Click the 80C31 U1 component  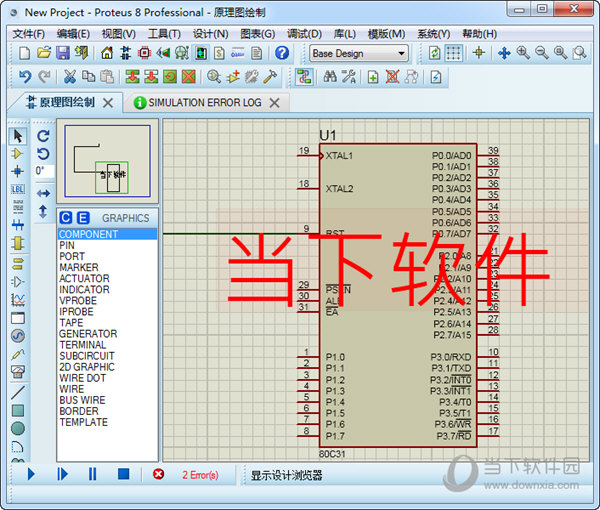coord(398,295)
